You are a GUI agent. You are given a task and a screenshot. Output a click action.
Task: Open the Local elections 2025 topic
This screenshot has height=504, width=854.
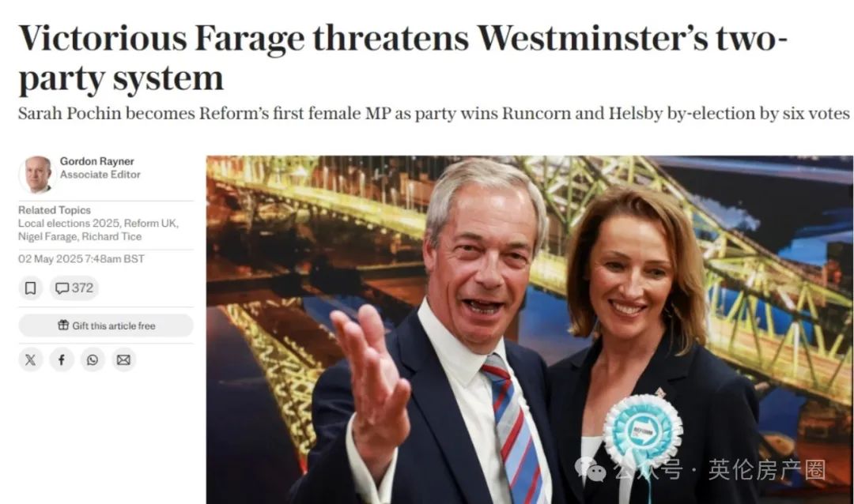click(69, 223)
